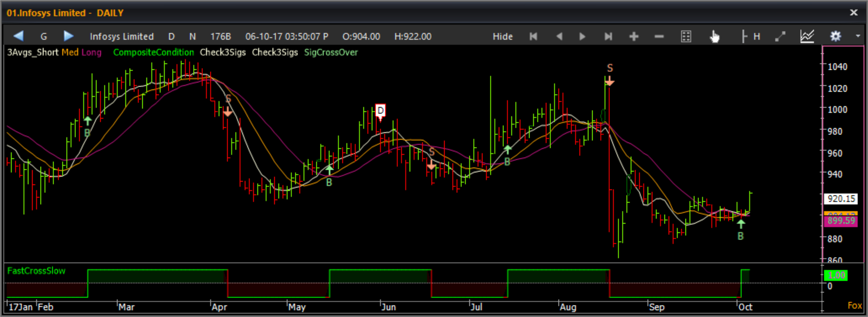Click the July B buy signal arrow
868x317 pixels.
coord(507,149)
